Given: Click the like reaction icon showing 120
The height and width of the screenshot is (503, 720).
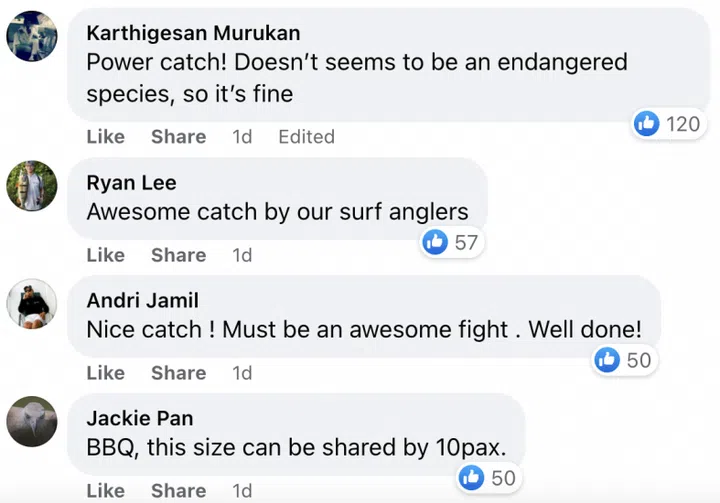Looking at the screenshot, I should pos(648,124).
